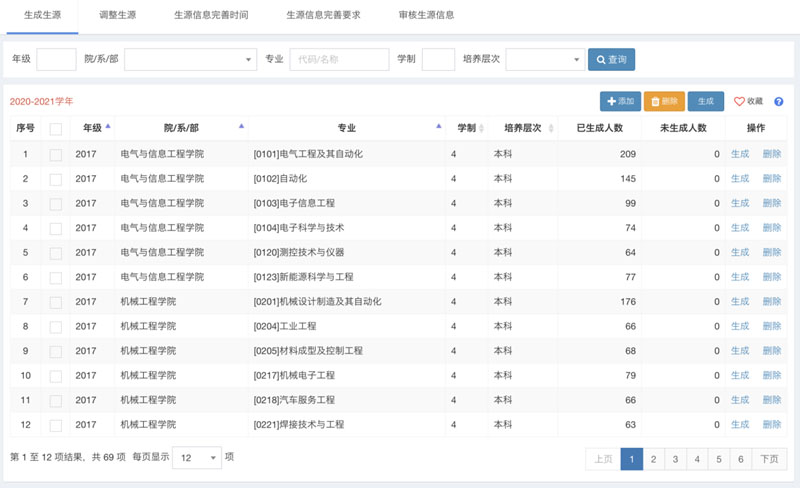The image size is (800, 488).
Task: Click 生成 link in row 3 电子信息工程
Action: click(x=739, y=203)
